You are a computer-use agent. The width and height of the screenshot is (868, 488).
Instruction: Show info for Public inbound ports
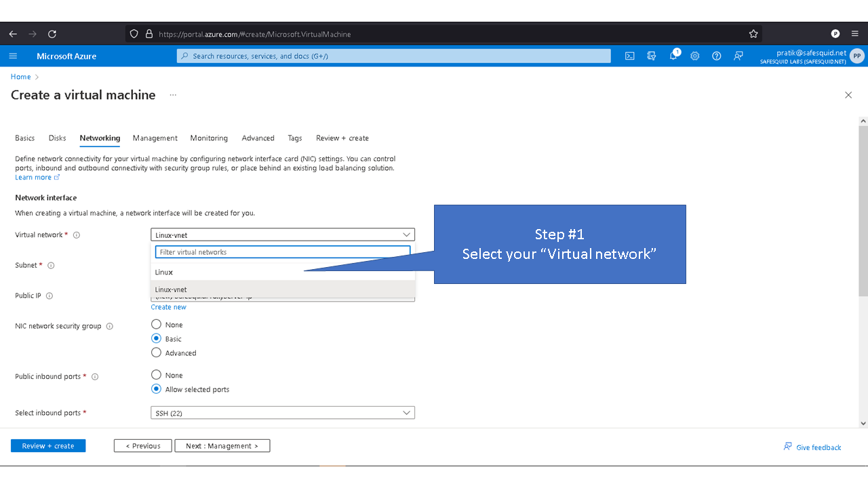coord(95,377)
